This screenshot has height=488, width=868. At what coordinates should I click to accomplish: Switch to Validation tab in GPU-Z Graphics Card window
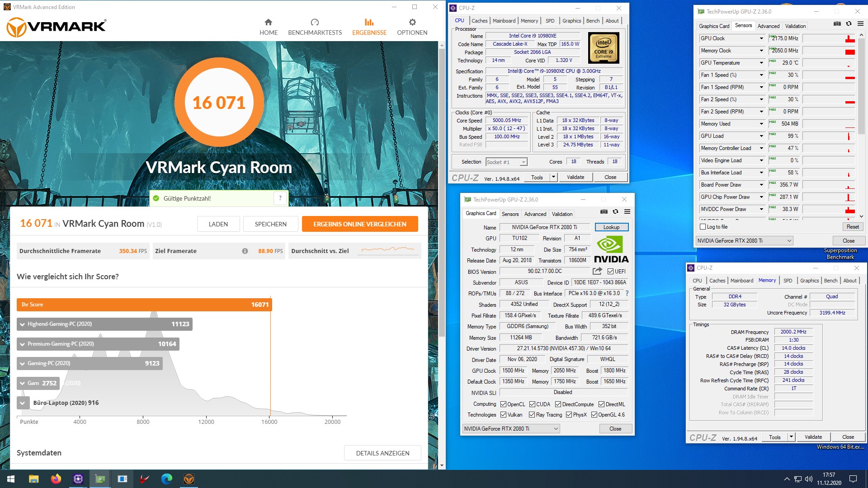point(562,214)
